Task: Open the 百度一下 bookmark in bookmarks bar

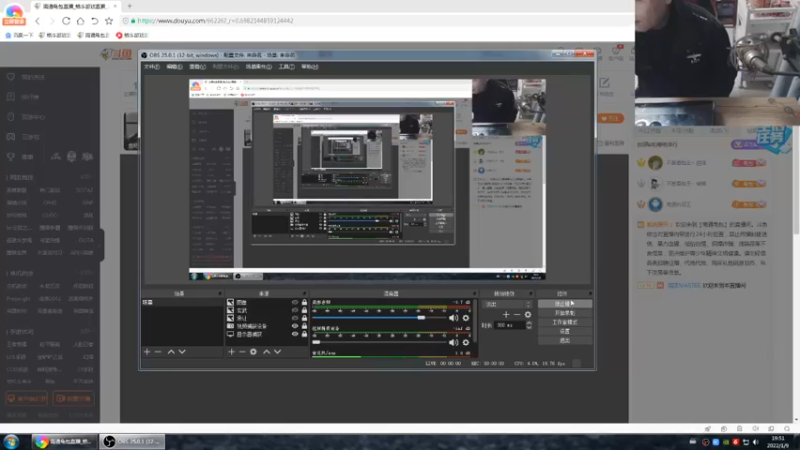Action: point(19,35)
